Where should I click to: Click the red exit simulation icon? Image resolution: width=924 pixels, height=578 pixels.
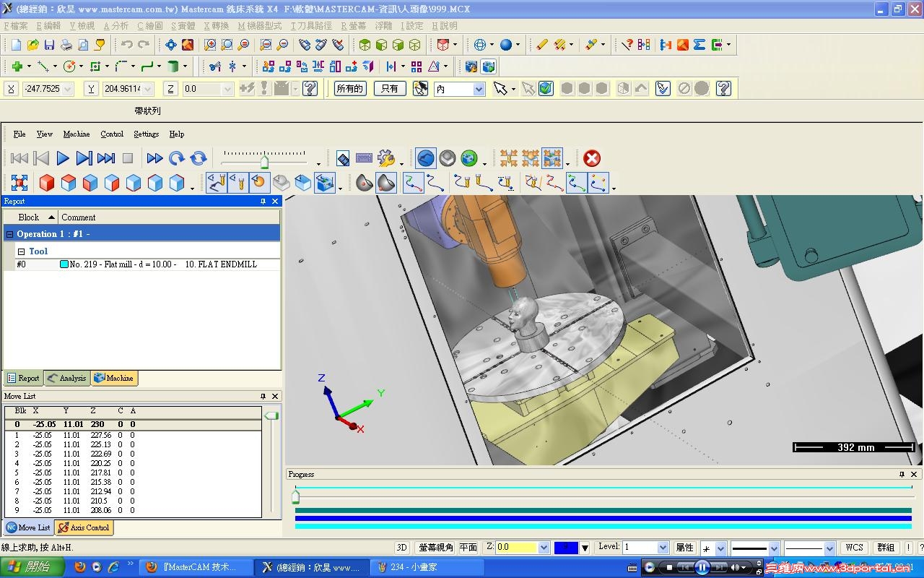592,158
